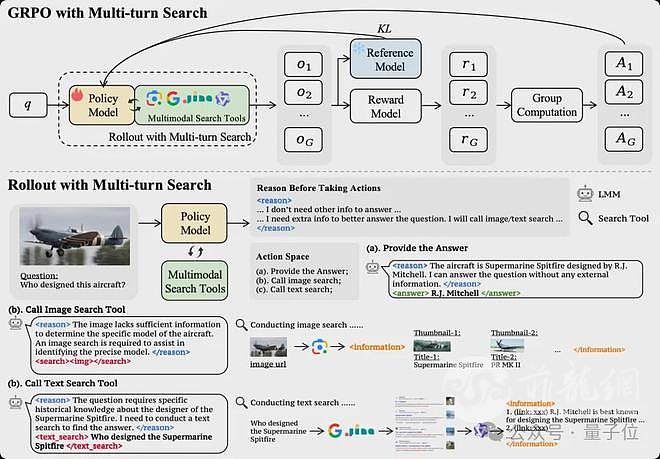
Task: Click the jina logo in the top Multimodal Search Tools box
Action: (199, 99)
